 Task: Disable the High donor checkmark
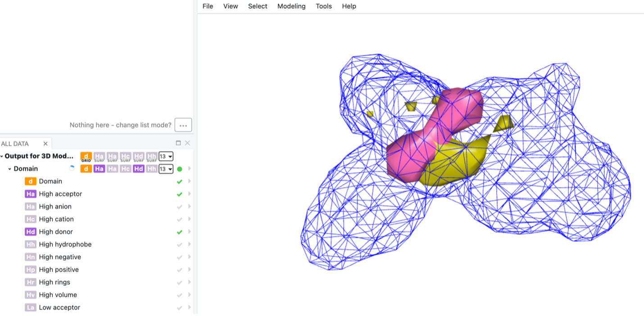pyautogui.click(x=179, y=231)
